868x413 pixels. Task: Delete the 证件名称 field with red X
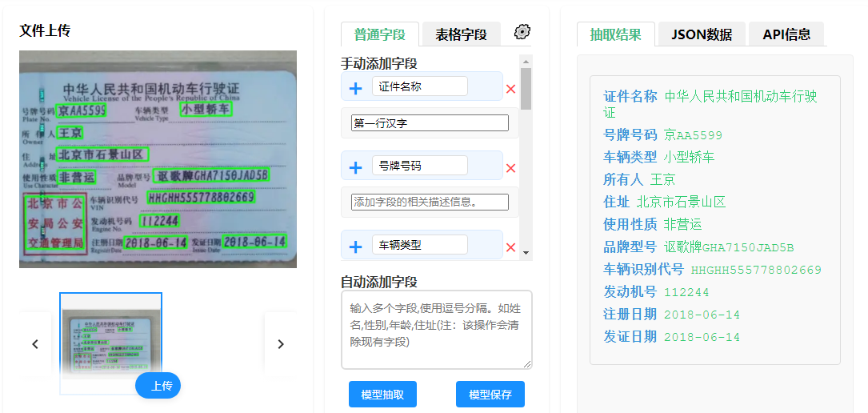(x=511, y=89)
